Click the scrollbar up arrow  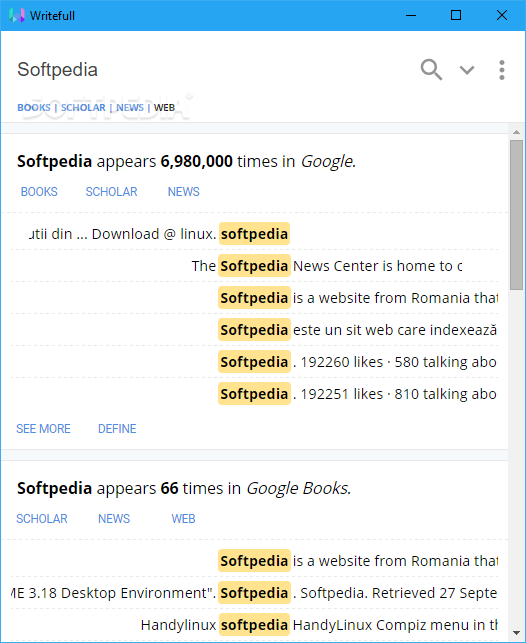point(516,132)
